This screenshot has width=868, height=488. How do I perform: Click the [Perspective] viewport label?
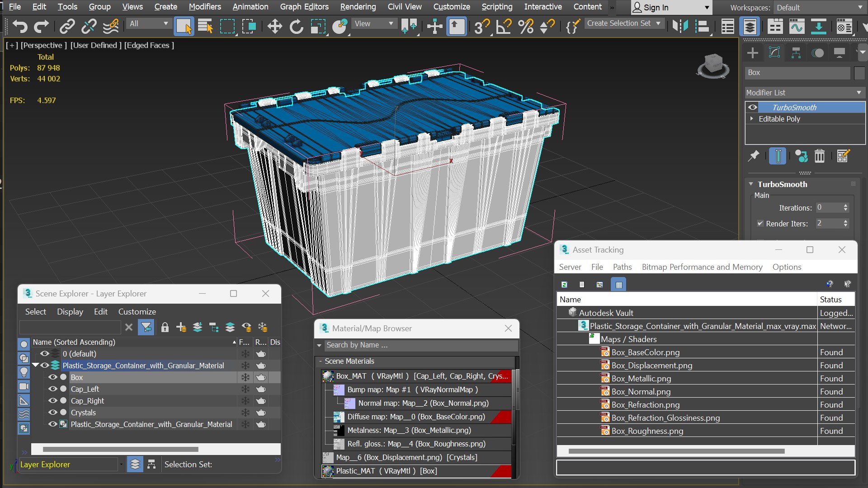click(44, 45)
